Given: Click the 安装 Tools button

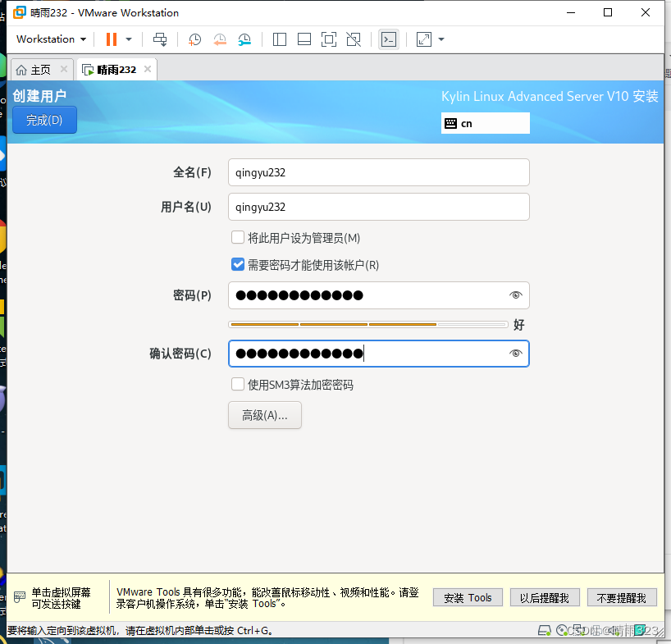Looking at the screenshot, I should (468, 598).
